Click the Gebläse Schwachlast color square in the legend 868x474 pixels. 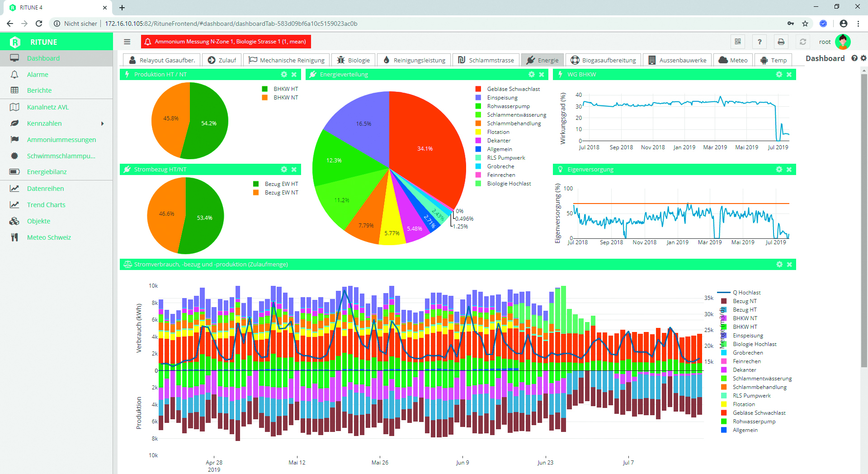(x=478, y=89)
